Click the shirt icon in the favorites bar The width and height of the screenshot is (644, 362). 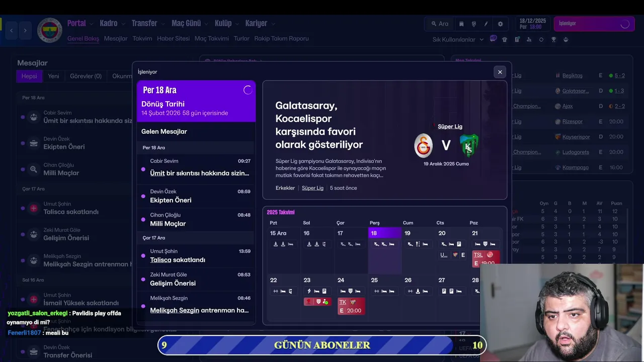coord(505,39)
